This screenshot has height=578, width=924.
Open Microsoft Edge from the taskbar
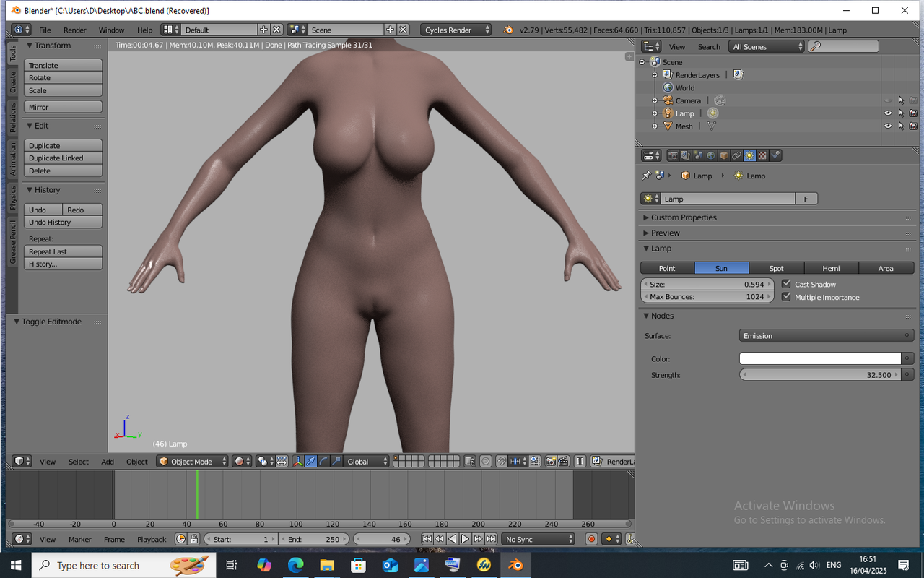pyautogui.click(x=296, y=565)
